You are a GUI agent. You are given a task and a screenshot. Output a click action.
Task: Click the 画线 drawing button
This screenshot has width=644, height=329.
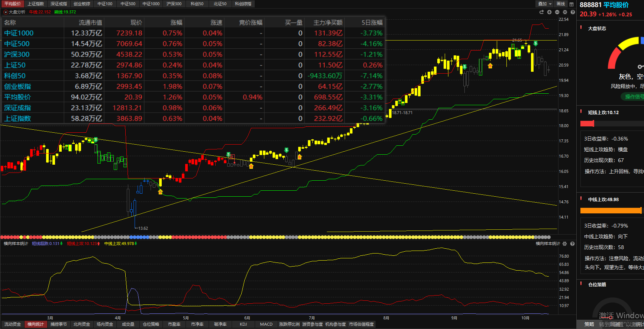(561, 4)
